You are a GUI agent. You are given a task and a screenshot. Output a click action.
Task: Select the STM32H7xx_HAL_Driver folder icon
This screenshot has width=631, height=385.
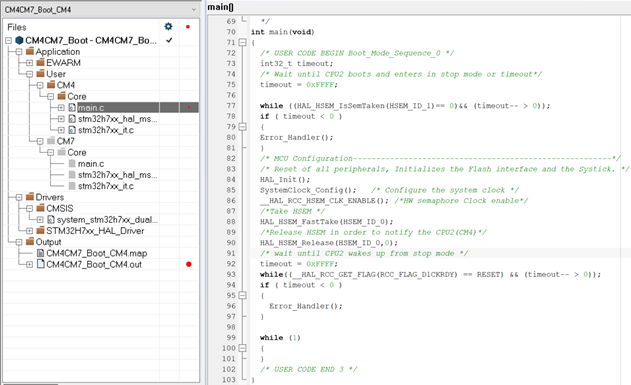coord(41,231)
